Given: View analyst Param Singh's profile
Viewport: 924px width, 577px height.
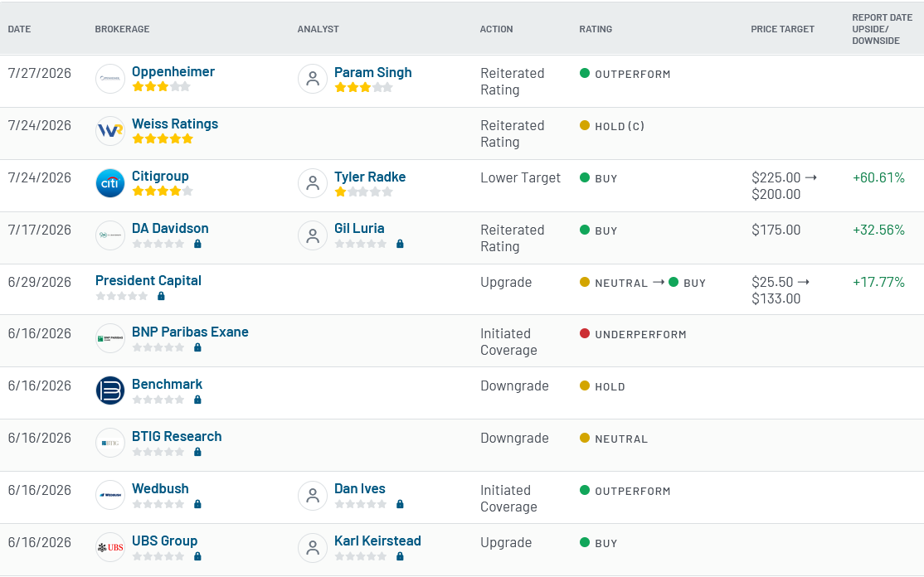Looking at the screenshot, I should [373, 72].
